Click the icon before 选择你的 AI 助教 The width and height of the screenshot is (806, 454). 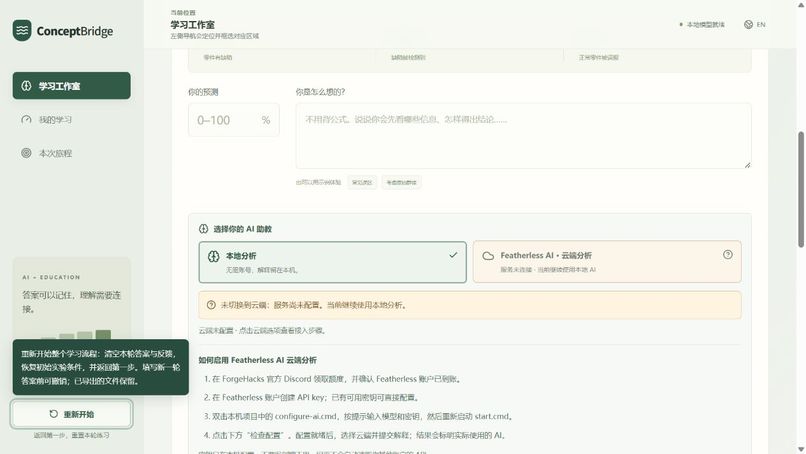point(204,229)
